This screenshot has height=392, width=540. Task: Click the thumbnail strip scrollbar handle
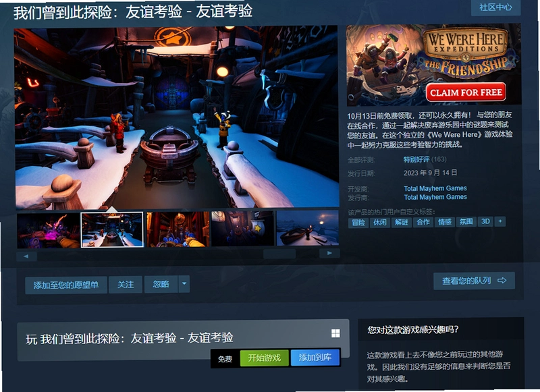click(279, 254)
